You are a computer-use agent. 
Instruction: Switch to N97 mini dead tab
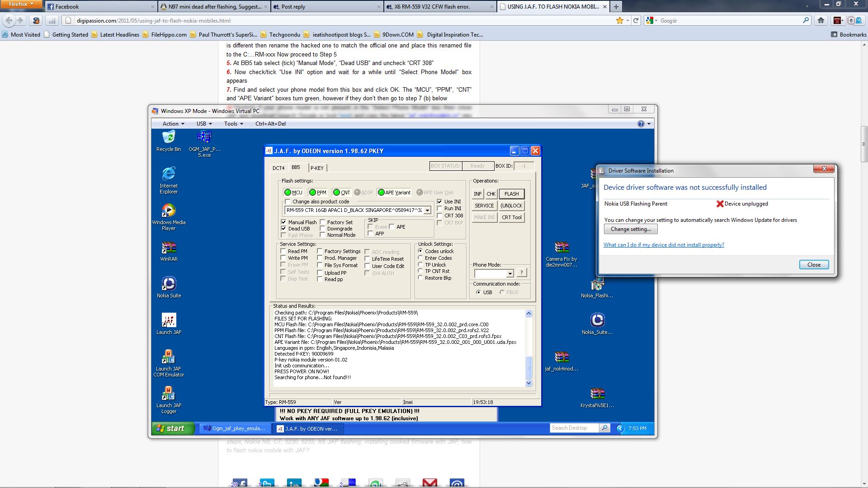pos(214,6)
